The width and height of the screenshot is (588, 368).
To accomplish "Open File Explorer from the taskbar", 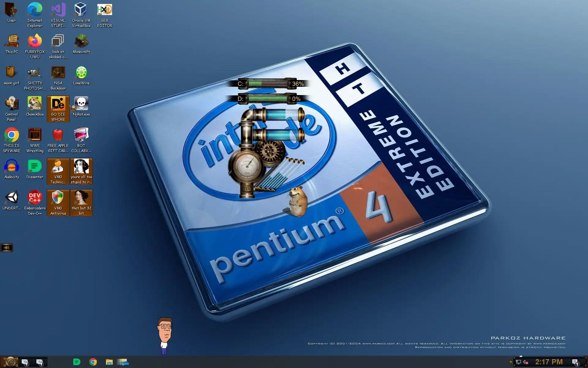I will point(109,362).
